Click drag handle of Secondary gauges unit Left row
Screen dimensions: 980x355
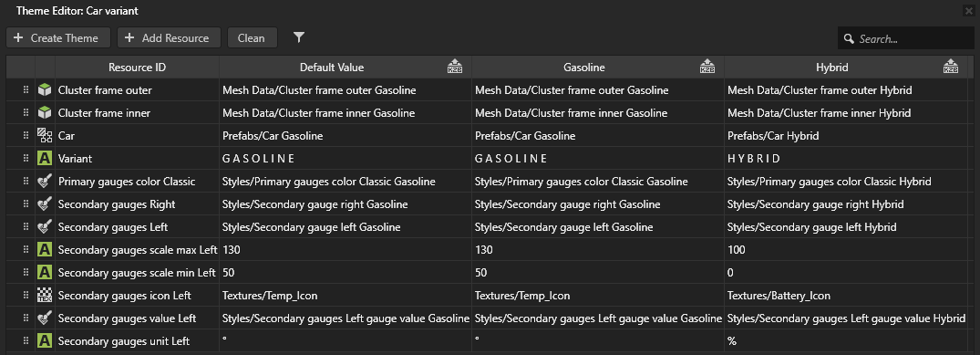pyautogui.click(x=26, y=341)
